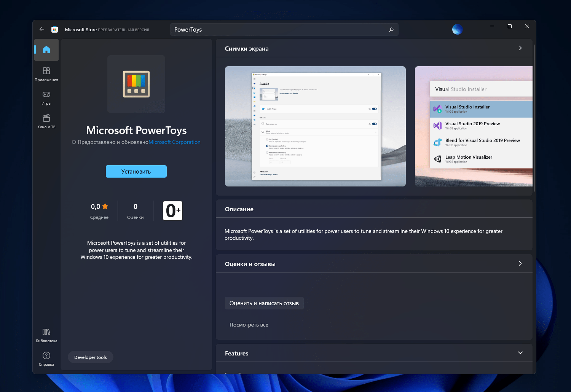Open the Microsoft Corporation publisher link

[174, 142]
